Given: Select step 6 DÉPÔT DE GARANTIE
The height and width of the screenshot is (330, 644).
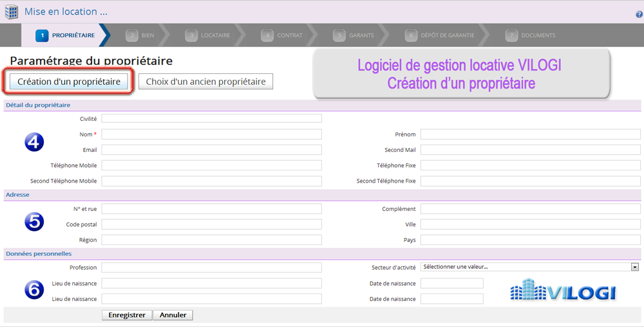Looking at the screenshot, I should 439,35.
